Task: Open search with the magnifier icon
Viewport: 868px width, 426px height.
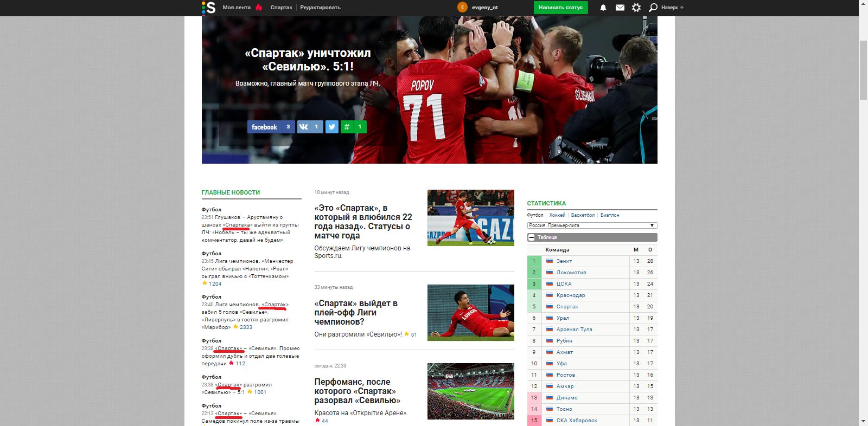Action: 653,8
